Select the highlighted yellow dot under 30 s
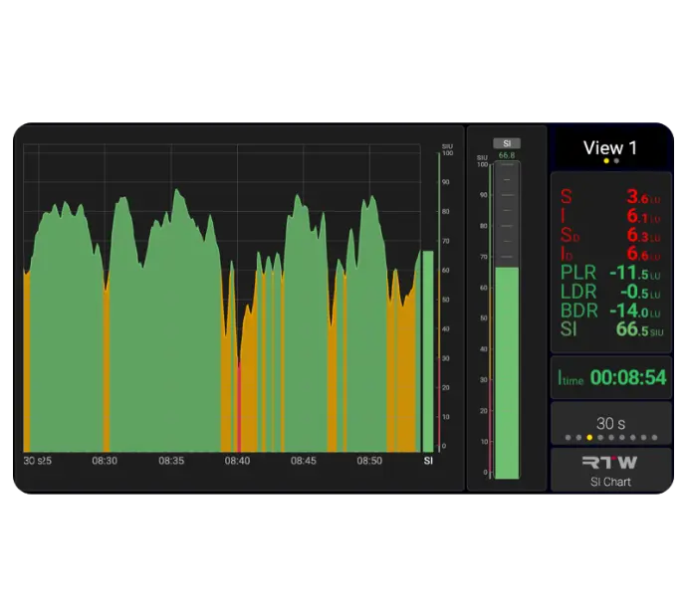The width and height of the screenshot is (687, 616). click(x=589, y=438)
